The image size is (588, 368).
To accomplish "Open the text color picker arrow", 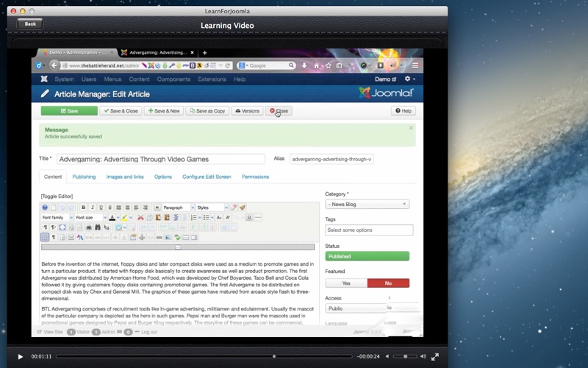I will pos(118,217).
